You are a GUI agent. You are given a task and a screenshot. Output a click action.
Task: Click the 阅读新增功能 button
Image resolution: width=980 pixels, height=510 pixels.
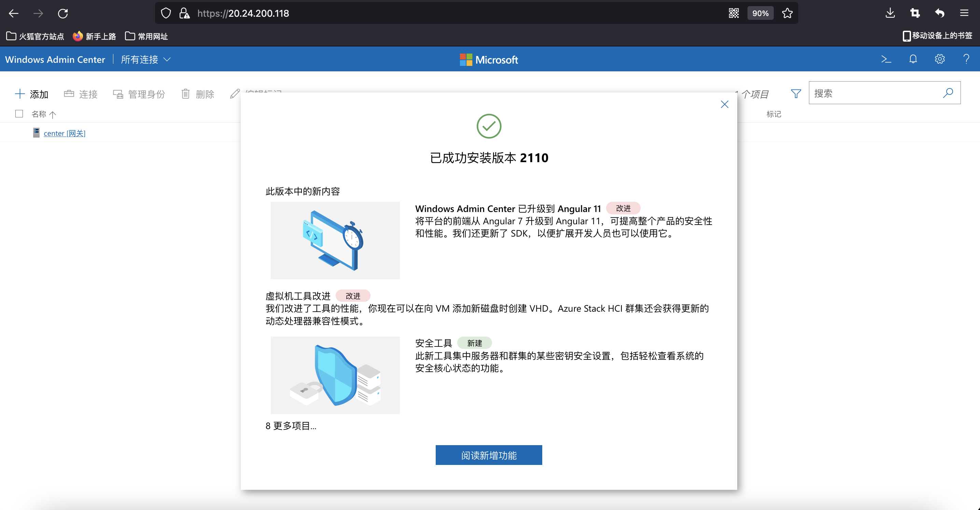tap(489, 455)
